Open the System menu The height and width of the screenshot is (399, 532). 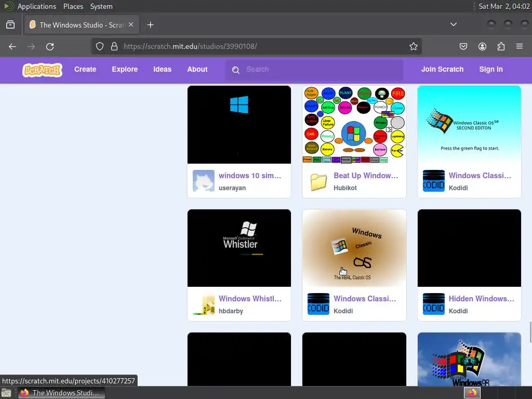(x=101, y=6)
